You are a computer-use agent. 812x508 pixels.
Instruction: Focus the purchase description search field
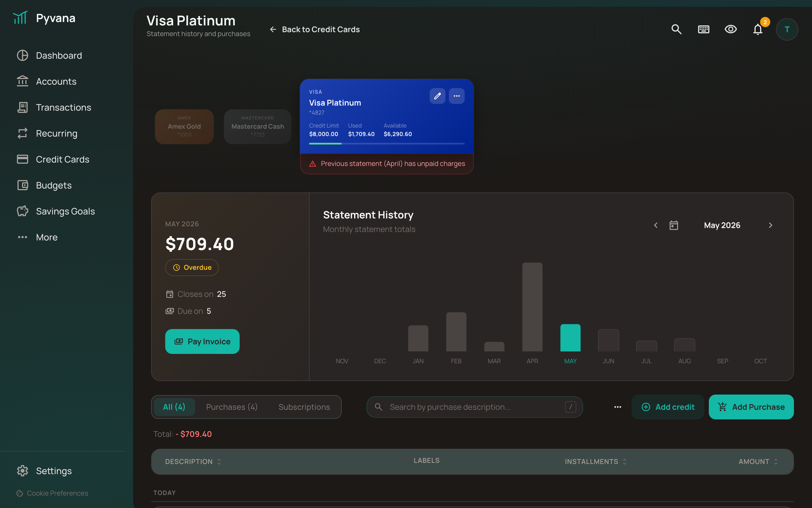475,407
